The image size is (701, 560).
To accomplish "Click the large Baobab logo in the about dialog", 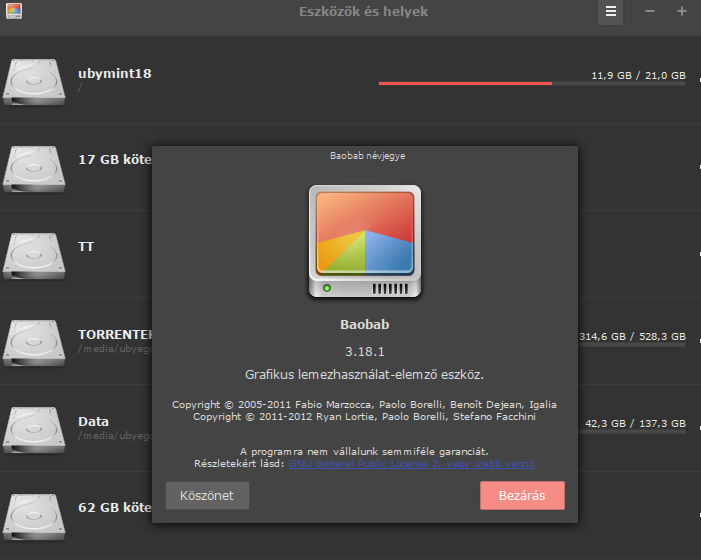I will (365, 241).
